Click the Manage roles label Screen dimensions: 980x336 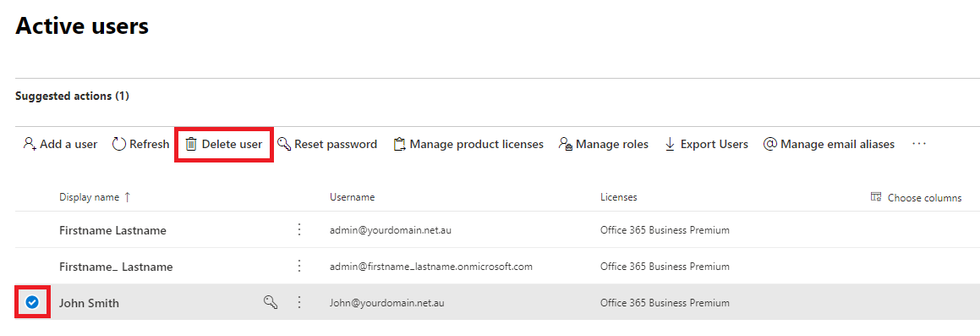pos(612,145)
